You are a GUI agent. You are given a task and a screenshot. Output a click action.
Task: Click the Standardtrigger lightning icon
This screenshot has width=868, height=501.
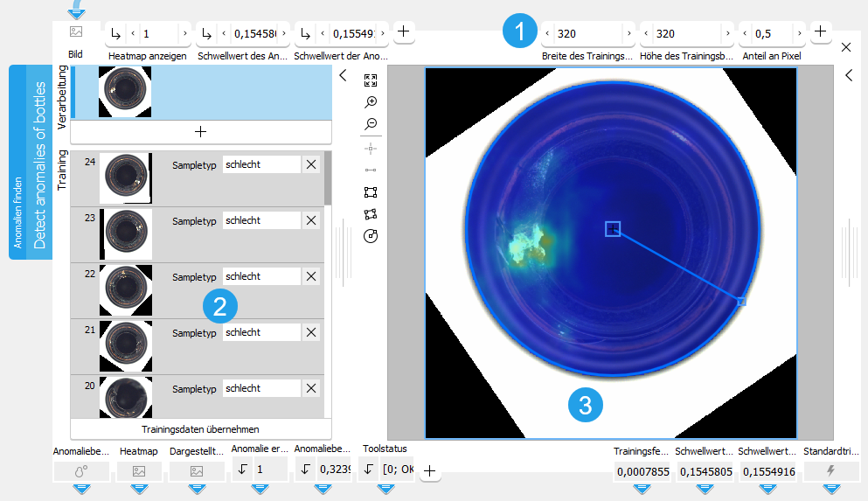(x=830, y=471)
